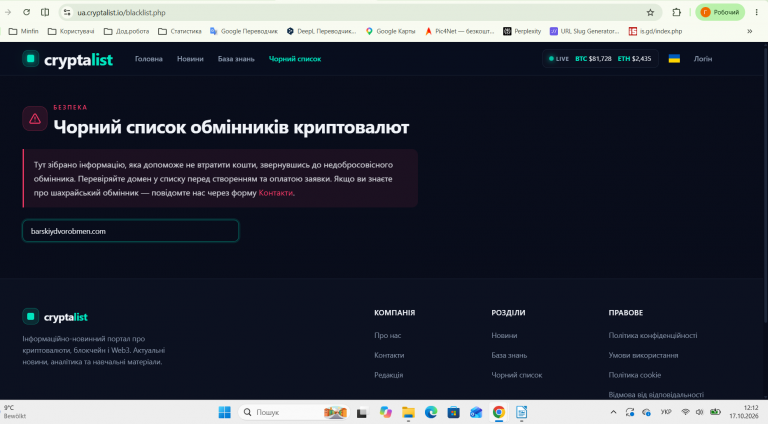Click the footer cryptalist logo

[55, 317]
